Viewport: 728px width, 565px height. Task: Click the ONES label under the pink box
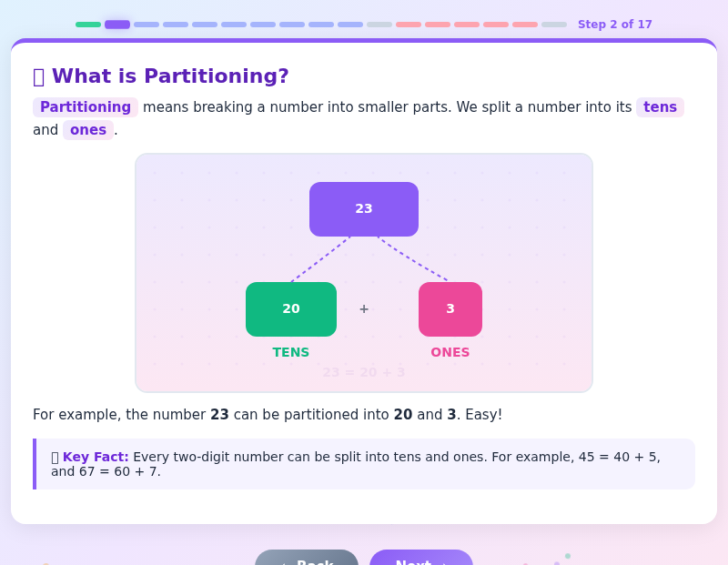[450, 352]
